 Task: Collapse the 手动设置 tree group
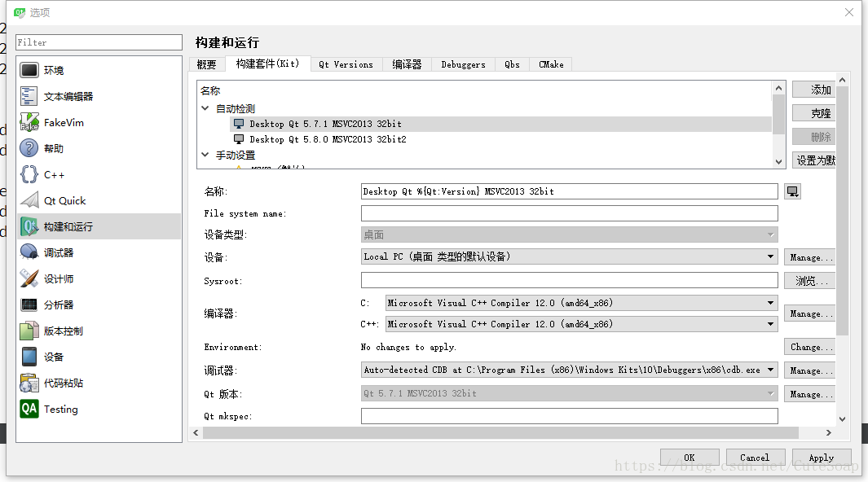click(205, 155)
